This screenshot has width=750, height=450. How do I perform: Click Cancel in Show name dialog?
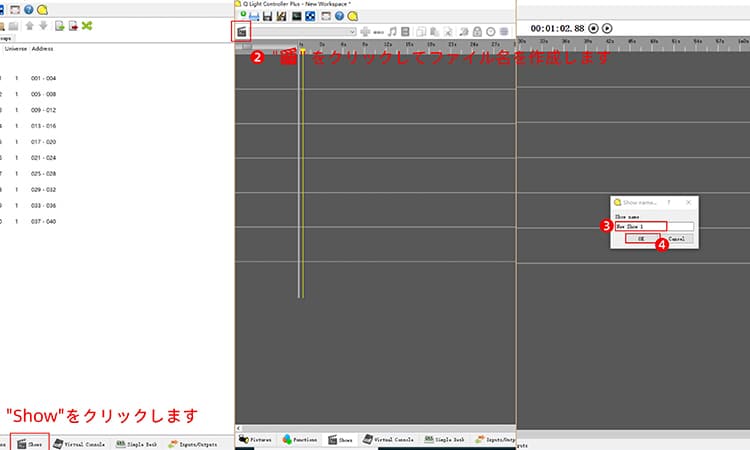pos(676,239)
